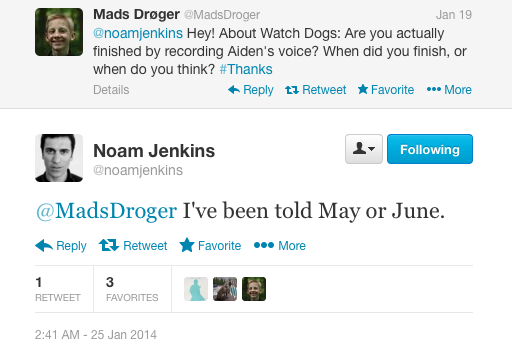The width and height of the screenshot is (512, 360).
Task: Open @noamjenkins mention in Mads' tweet
Action: coord(138,33)
